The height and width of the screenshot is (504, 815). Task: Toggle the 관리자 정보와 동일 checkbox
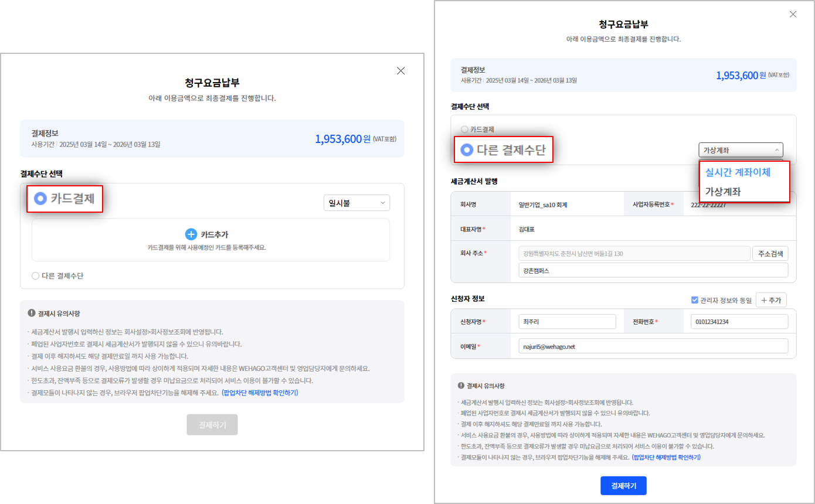695,300
